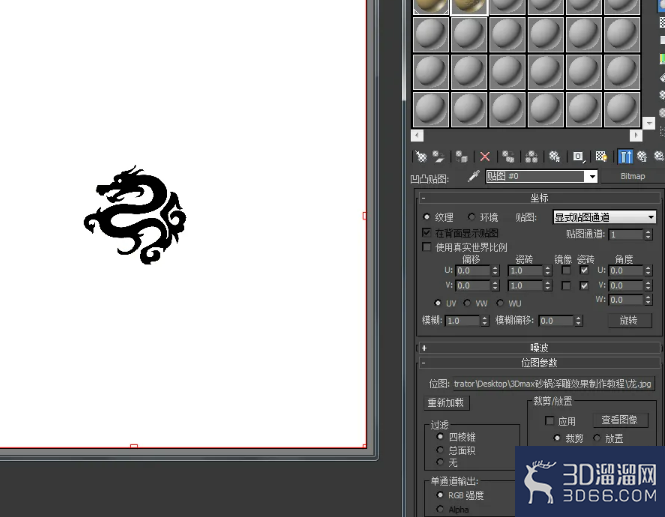This screenshot has width=665, height=517.
Task: Click the U 瓷砖 value spinner arrows
Action: point(548,271)
